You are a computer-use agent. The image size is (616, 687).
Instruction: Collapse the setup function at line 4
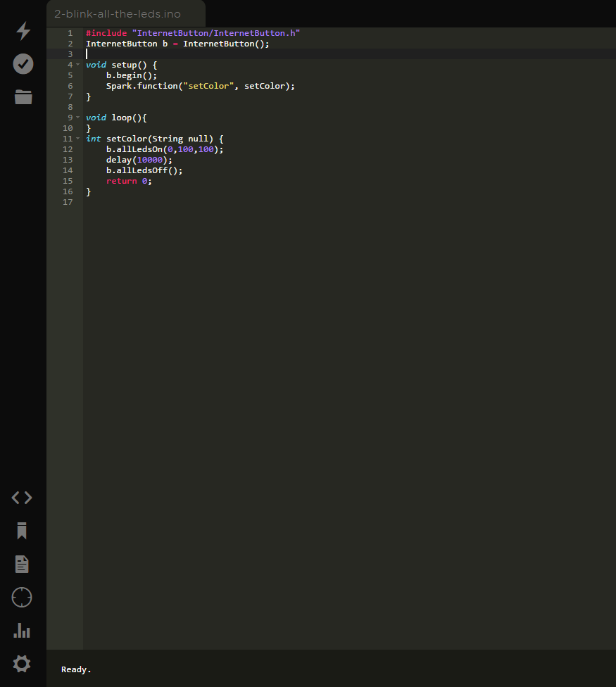(77, 64)
